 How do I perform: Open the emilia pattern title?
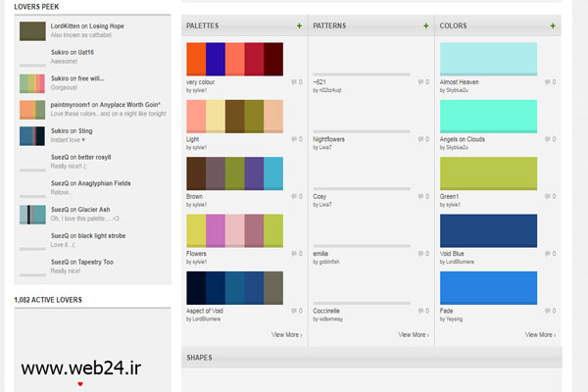click(x=320, y=254)
